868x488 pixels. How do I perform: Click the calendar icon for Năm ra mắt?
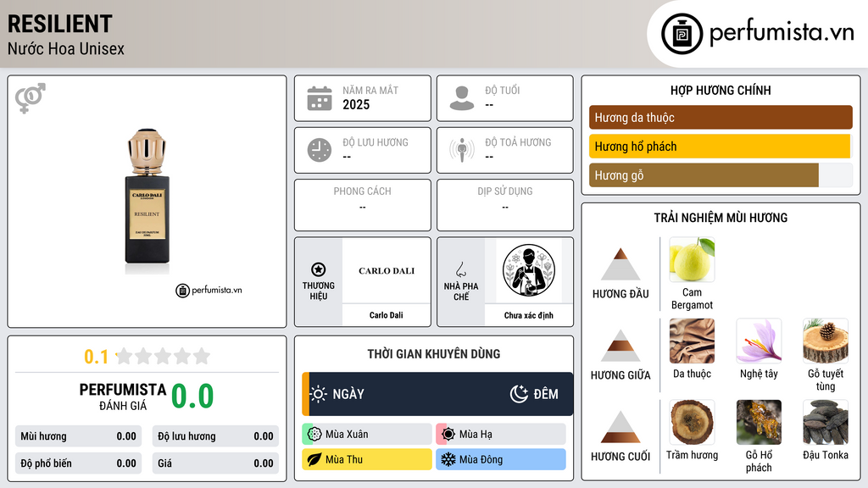(x=320, y=98)
